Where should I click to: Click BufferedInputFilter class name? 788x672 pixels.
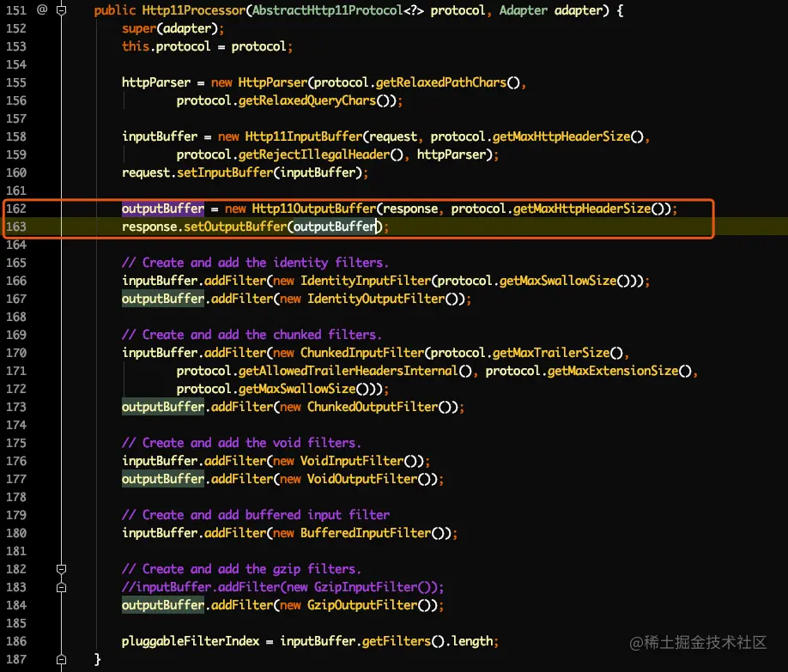click(366, 533)
